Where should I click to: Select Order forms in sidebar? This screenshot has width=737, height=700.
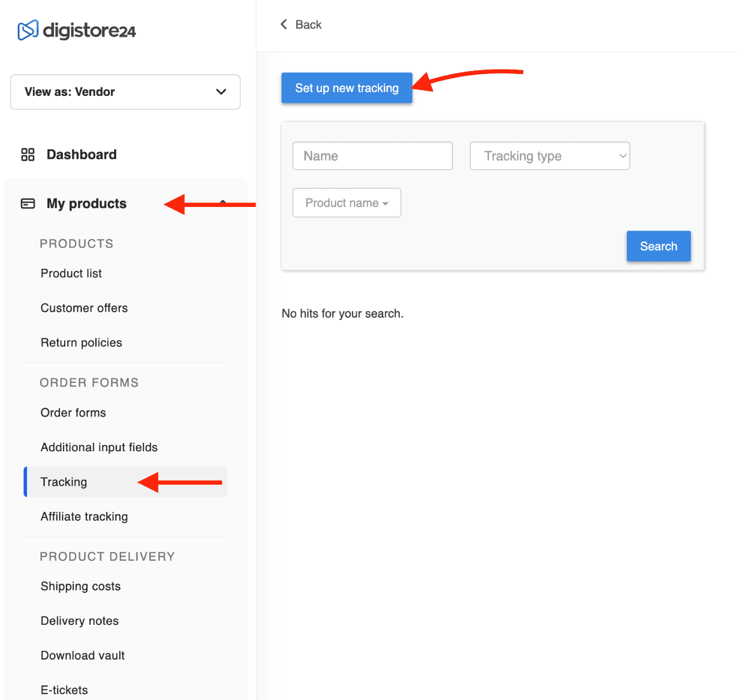pos(73,412)
